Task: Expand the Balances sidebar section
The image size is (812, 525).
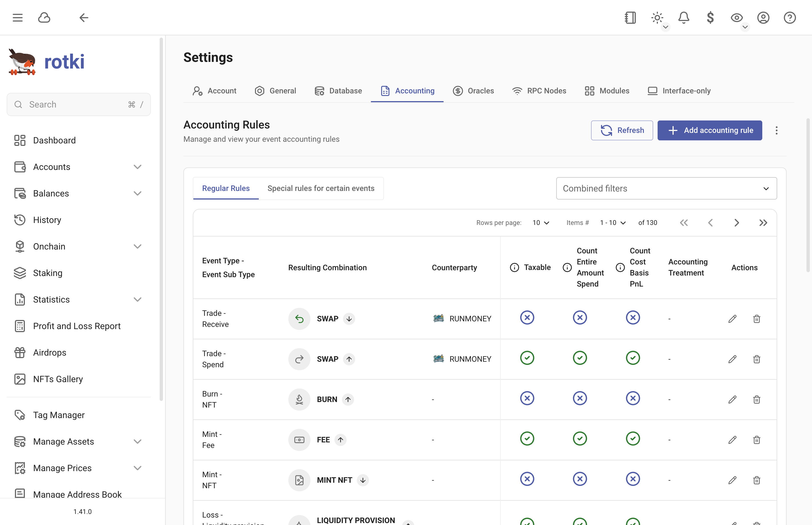Action: tap(79, 194)
